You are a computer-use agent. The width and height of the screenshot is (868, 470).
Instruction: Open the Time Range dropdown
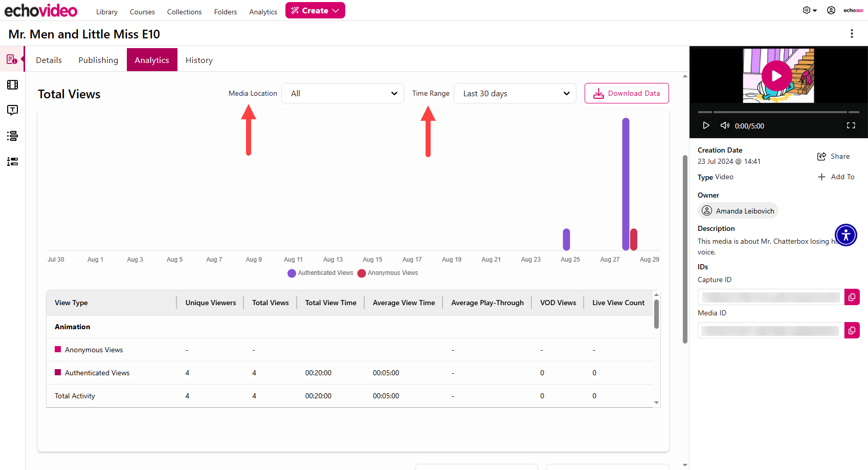(515, 93)
